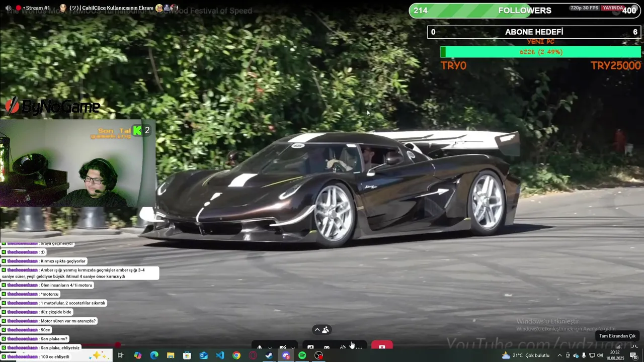Viewport: 644px width, 362px height.
Task: Open Google Chrome from the taskbar
Action: [x=236, y=355]
